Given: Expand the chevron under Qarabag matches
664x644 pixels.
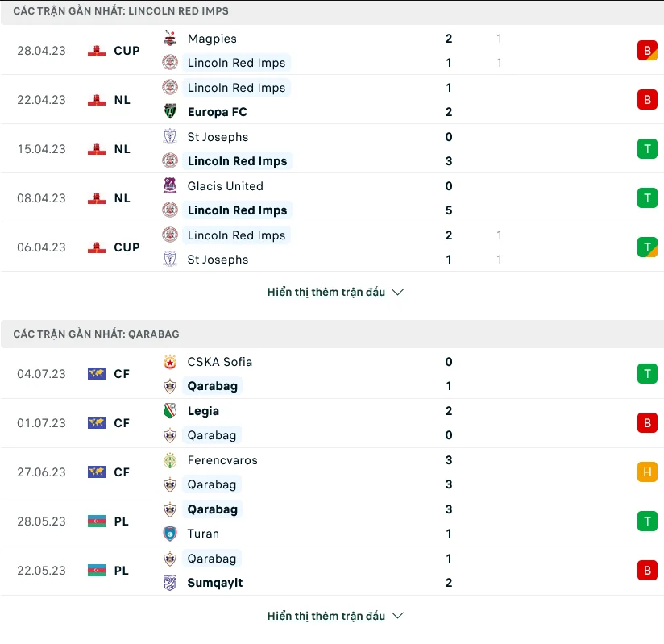Looking at the screenshot, I should (397, 616).
